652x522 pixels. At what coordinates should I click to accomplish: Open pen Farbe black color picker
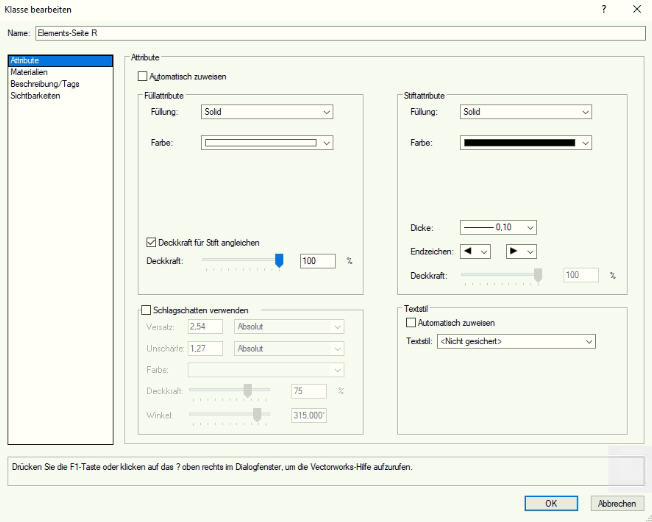click(526, 143)
